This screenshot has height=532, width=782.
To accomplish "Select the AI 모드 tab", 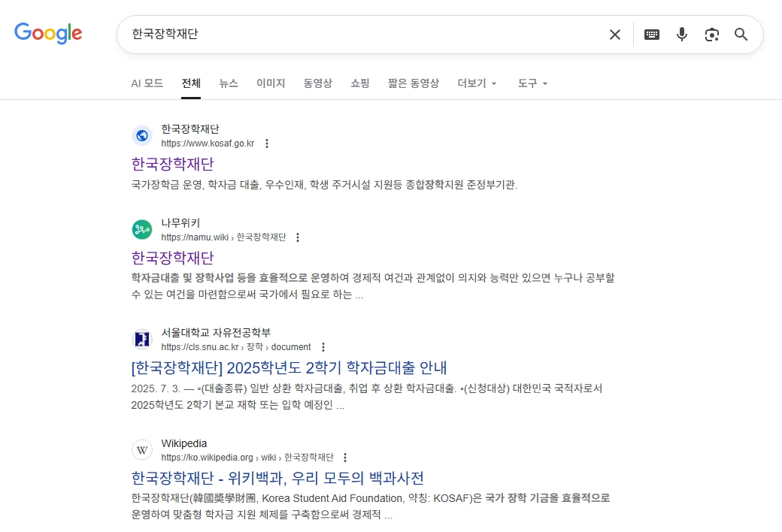I will point(147,83).
